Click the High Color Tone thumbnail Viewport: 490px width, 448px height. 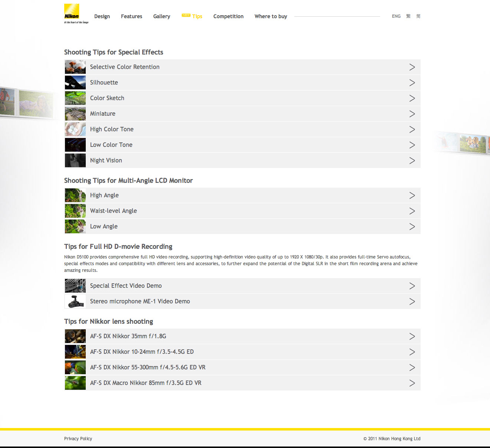click(x=75, y=129)
